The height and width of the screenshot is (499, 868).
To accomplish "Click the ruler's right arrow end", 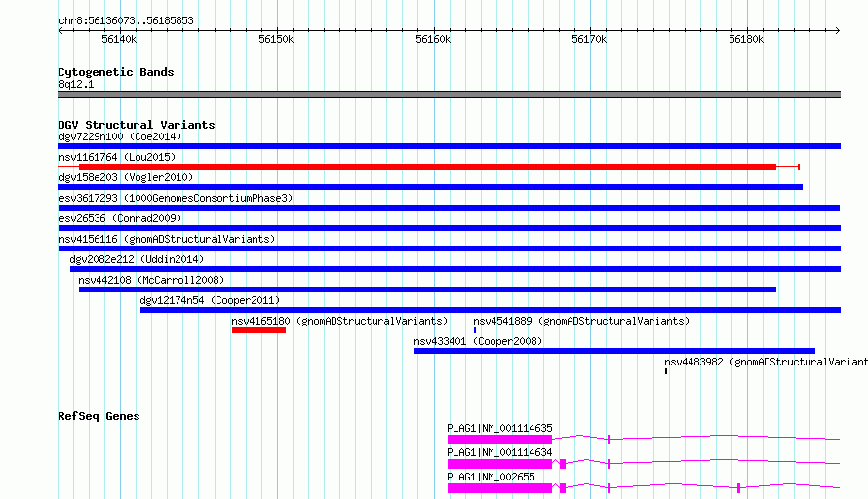I will tap(838, 31).
